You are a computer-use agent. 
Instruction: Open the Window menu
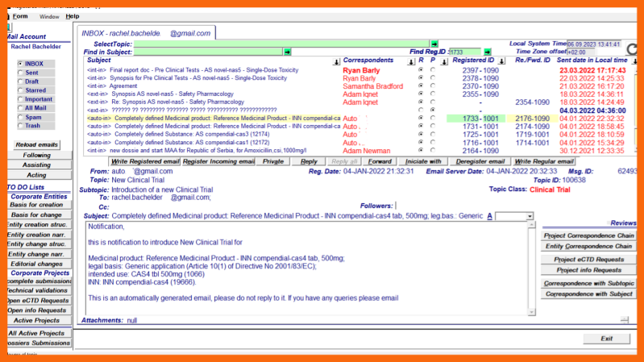click(49, 16)
